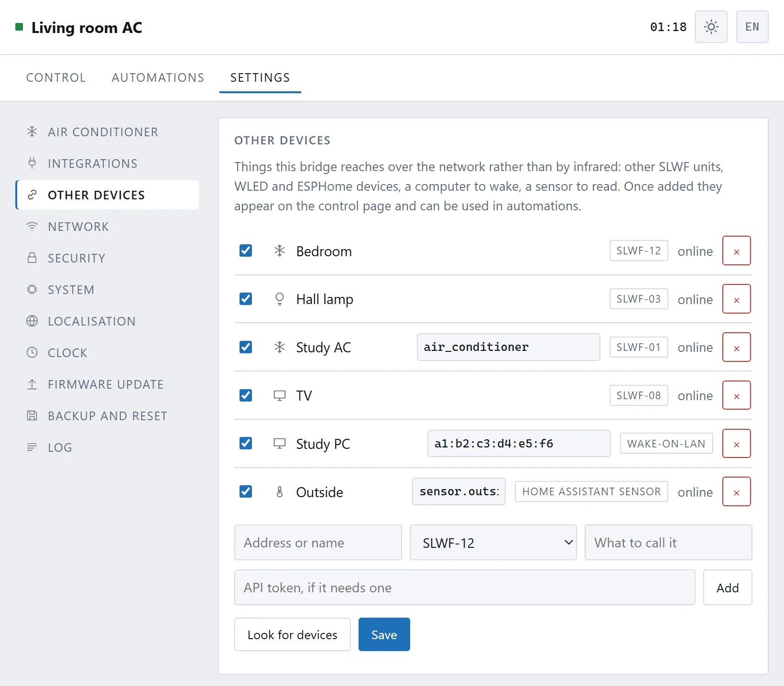Click the SLWF-03 tag on Hall lamp

coord(639,299)
